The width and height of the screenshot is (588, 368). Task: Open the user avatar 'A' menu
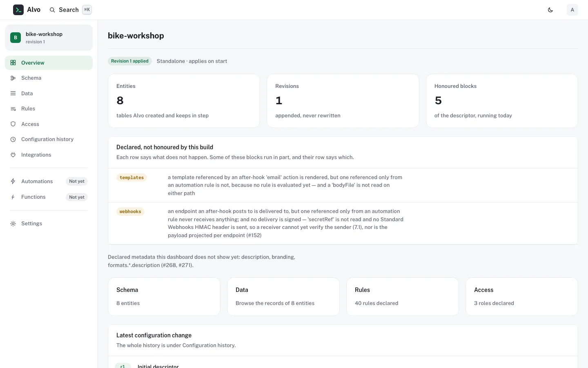coord(572,10)
